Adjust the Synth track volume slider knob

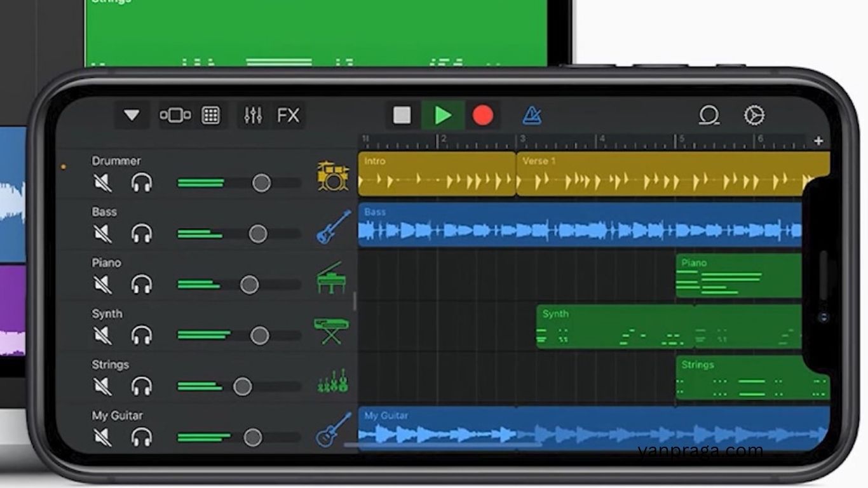pyautogui.click(x=259, y=335)
